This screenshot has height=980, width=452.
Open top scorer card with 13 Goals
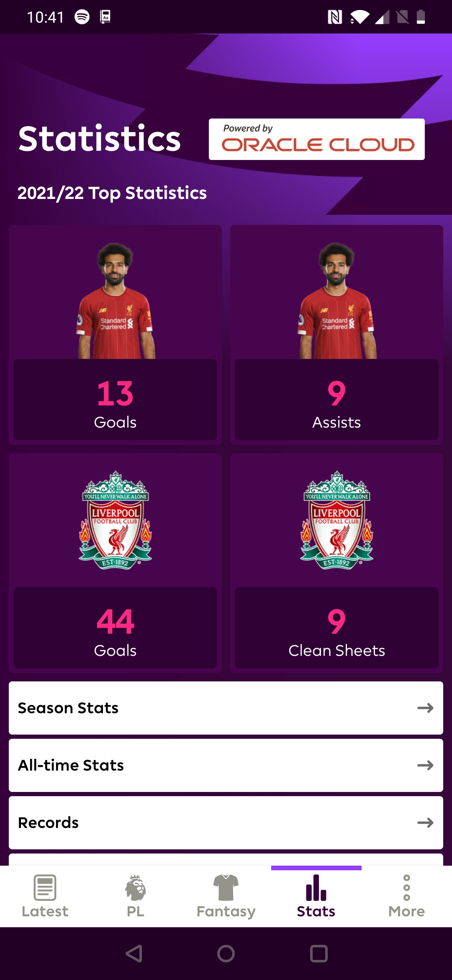coord(115,334)
